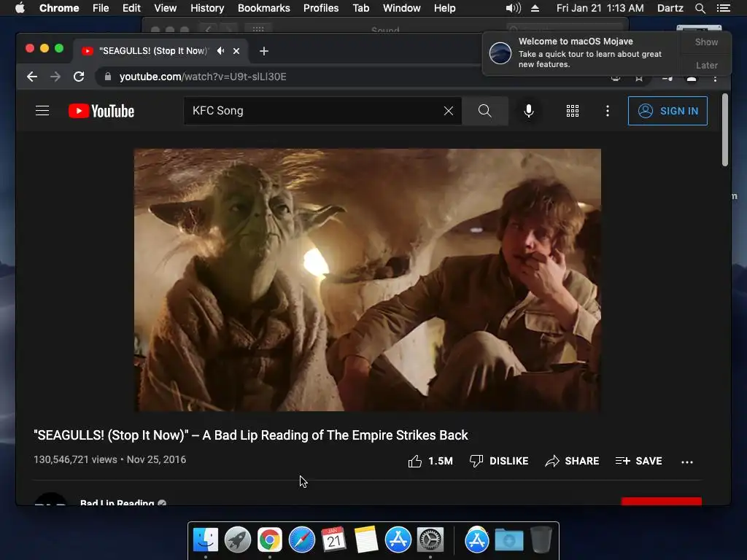Open the View menu
Image resolution: width=747 pixels, height=560 pixels.
166,8
